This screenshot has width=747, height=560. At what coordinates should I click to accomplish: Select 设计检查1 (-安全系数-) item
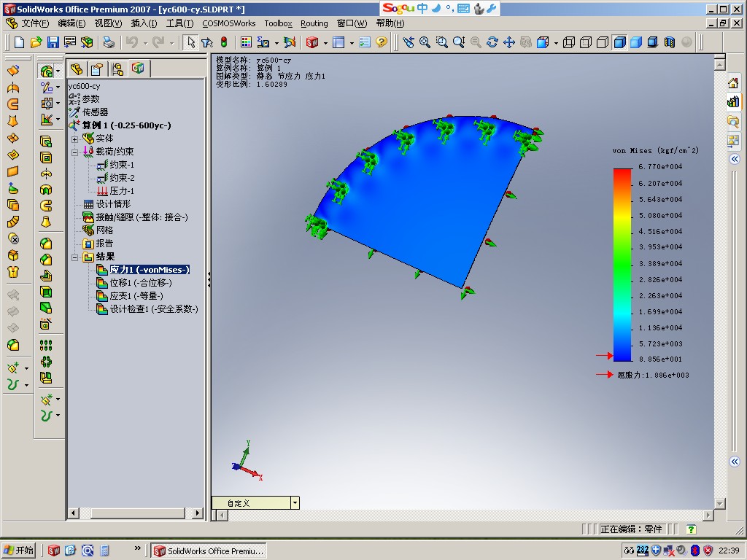point(154,309)
